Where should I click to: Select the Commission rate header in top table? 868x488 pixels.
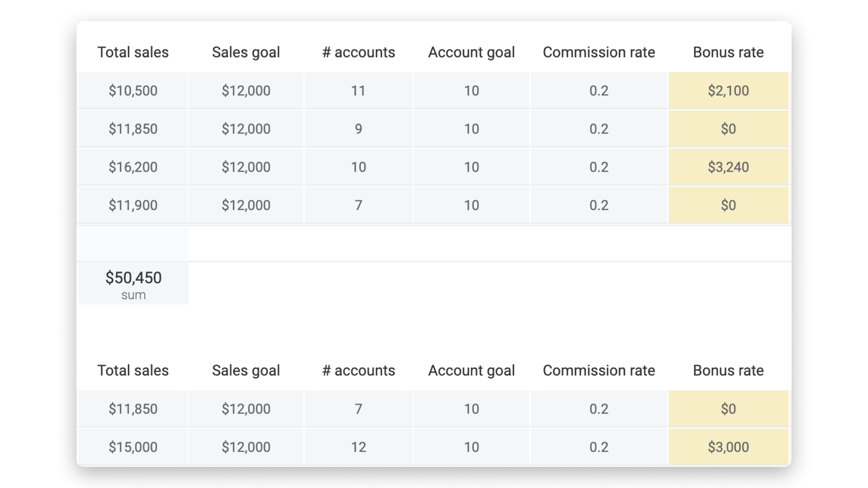(599, 52)
